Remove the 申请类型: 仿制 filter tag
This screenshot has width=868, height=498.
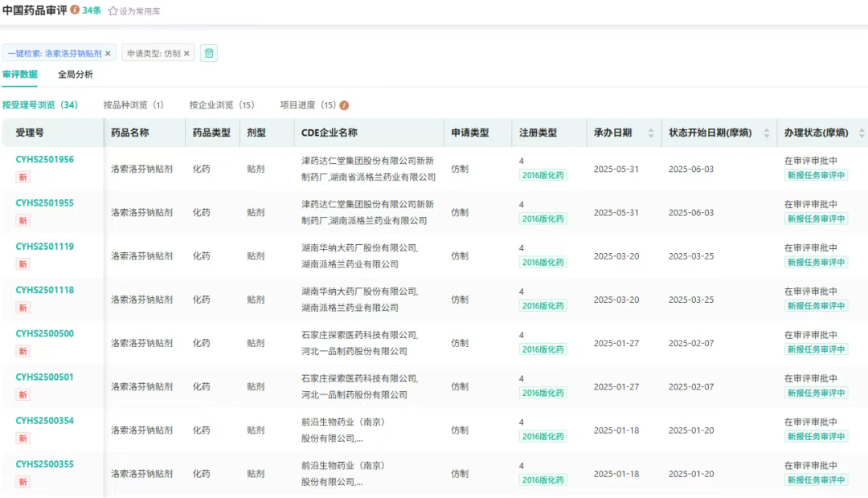[x=187, y=54]
